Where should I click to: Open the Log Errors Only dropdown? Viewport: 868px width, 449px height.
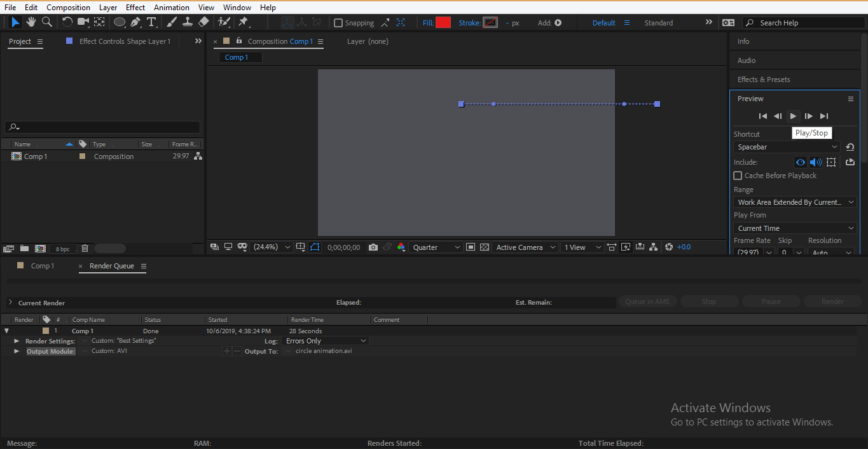325,341
